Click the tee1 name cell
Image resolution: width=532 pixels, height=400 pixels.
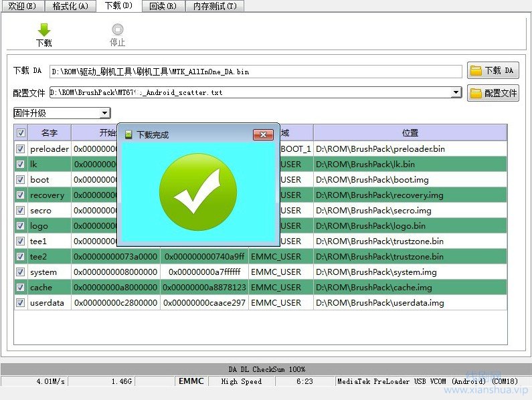pos(50,241)
